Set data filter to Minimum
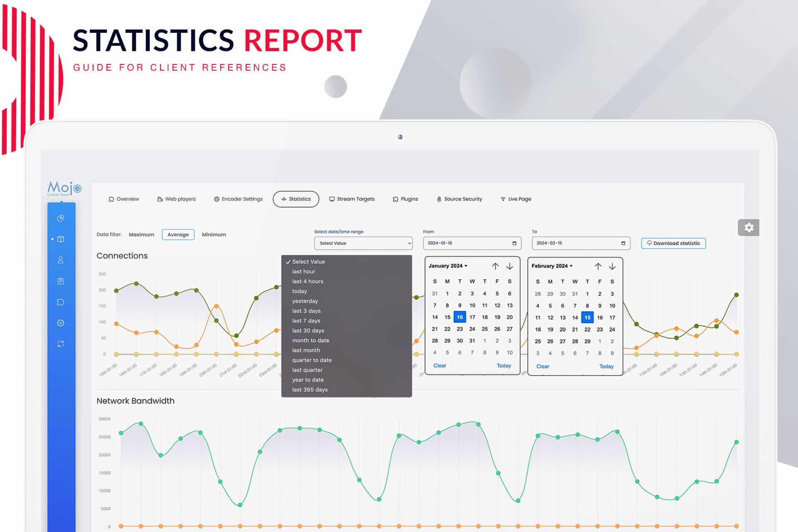The image size is (798, 532). point(214,235)
